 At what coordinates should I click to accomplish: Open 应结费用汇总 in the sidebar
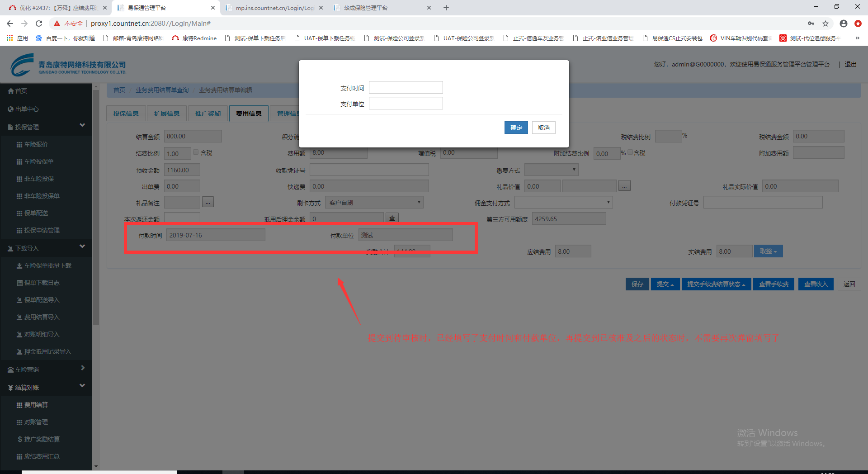coord(38,456)
